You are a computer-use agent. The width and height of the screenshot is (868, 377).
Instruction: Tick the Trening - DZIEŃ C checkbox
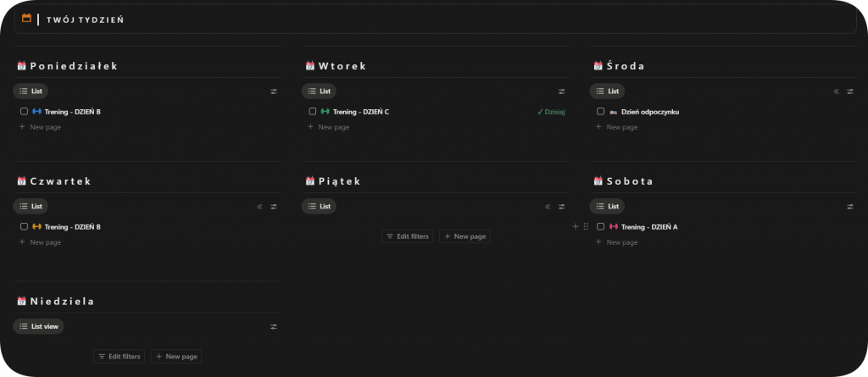tap(312, 112)
